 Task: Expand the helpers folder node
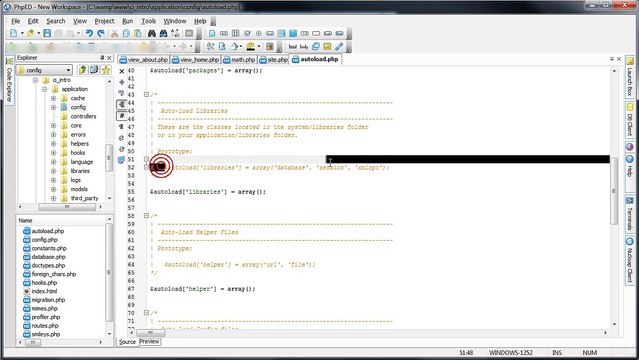[53, 144]
